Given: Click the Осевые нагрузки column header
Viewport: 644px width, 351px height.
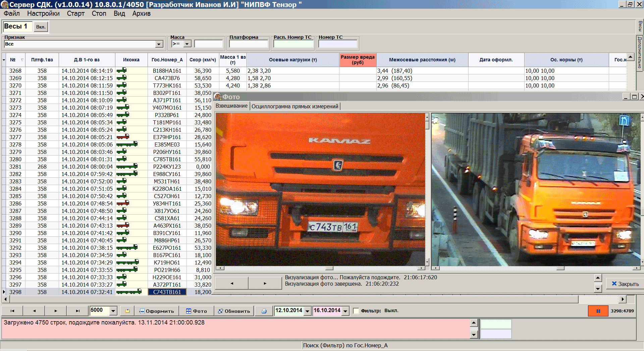Looking at the screenshot, I should tap(293, 60).
